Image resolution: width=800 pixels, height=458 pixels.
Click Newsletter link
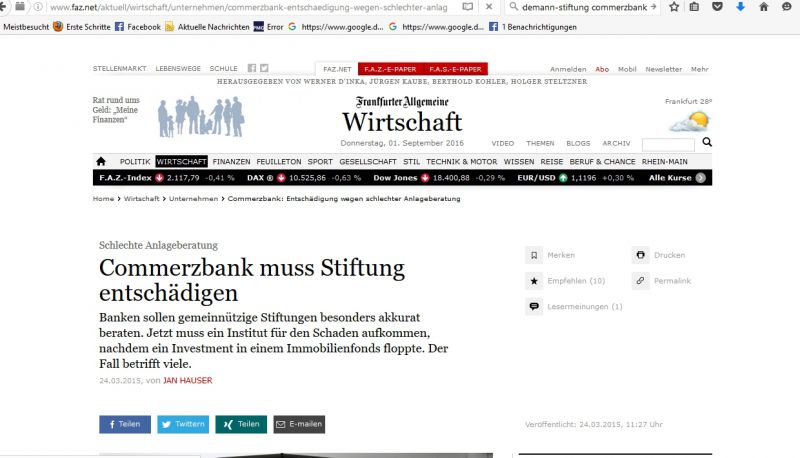[x=663, y=69]
